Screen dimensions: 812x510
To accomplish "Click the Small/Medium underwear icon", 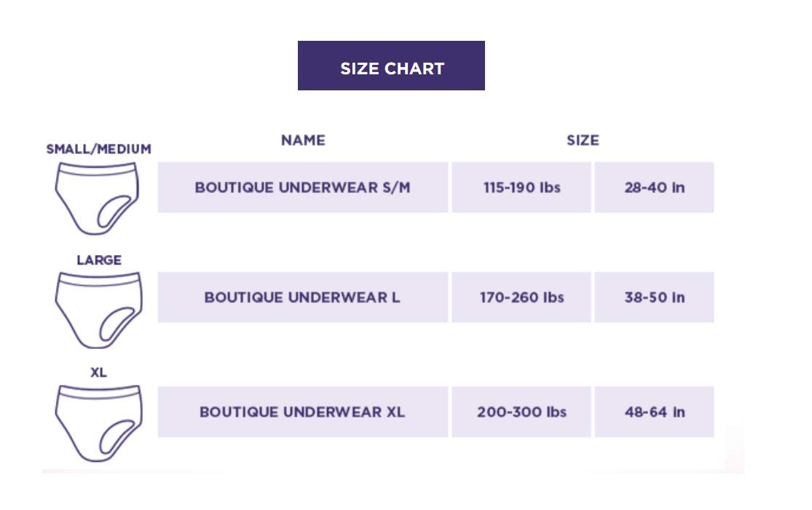I will pyautogui.click(x=98, y=198).
